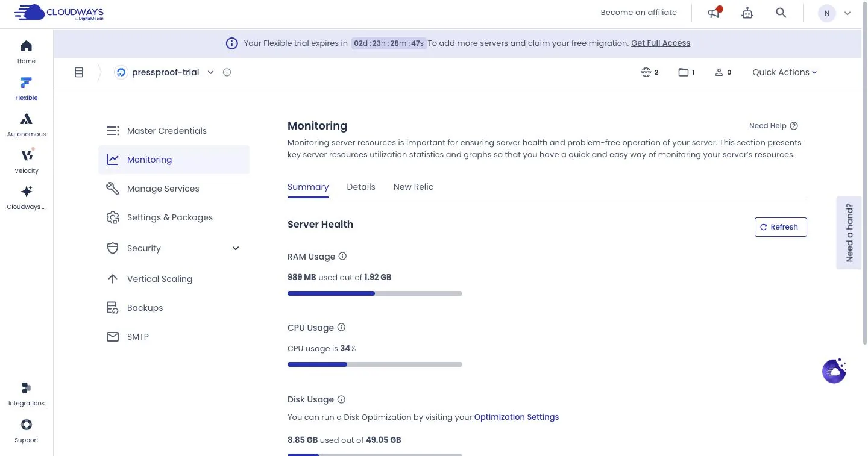The image size is (868, 456).
Task: Open Support in the sidebar
Action: [27, 431]
